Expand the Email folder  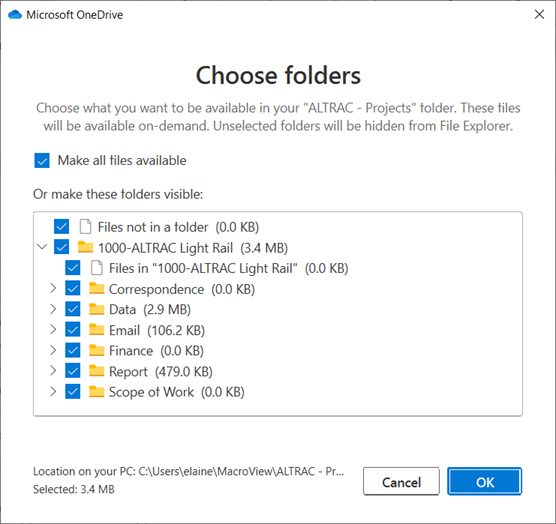(x=53, y=329)
